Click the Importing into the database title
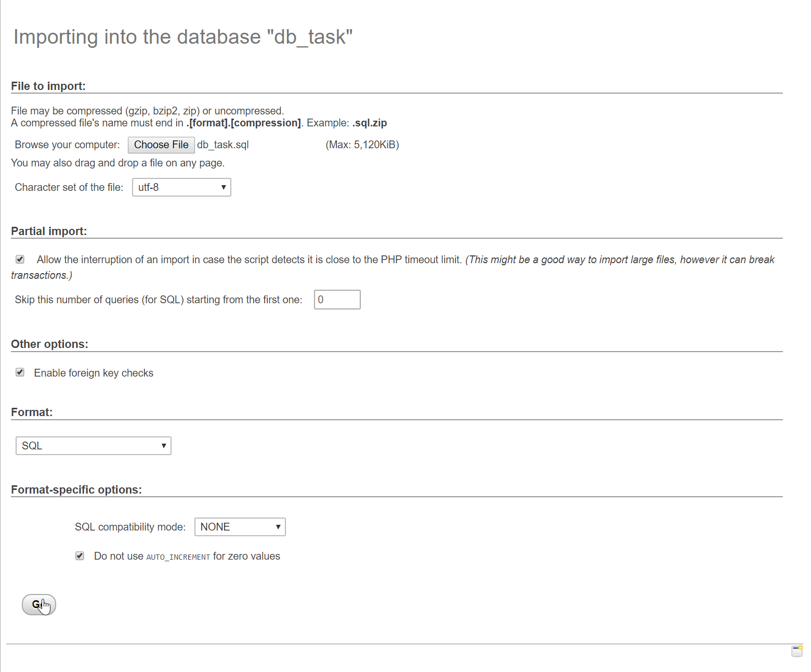 click(x=183, y=37)
